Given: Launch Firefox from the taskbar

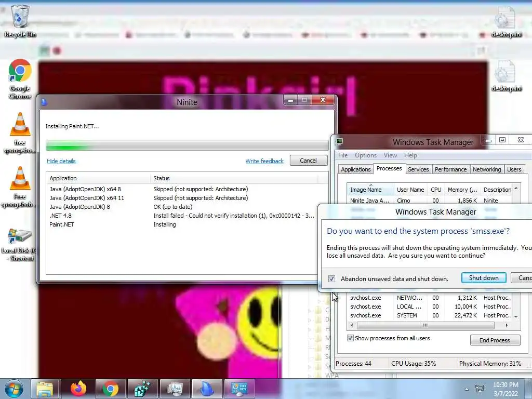Looking at the screenshot, I should 78,389.
